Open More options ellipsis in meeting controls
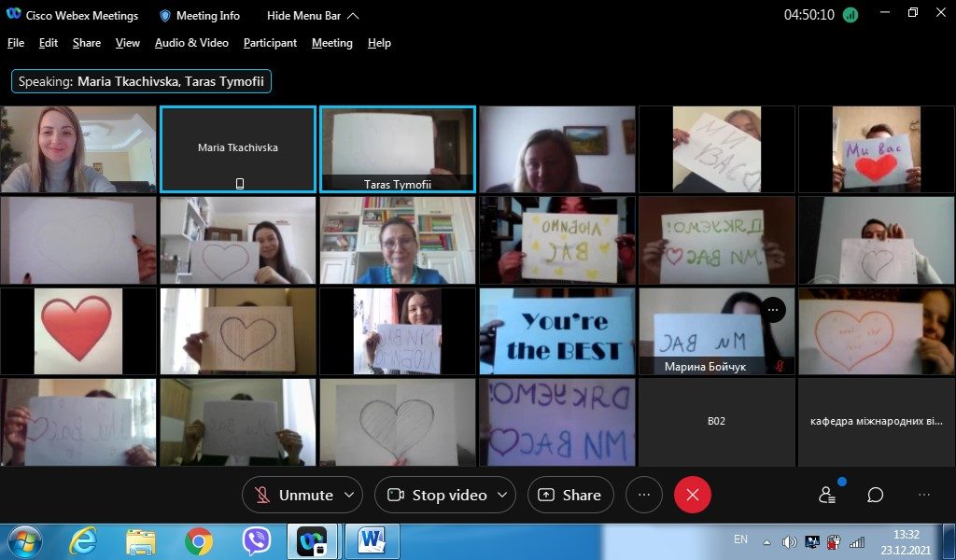The width and height of the screenshot is (956, 560). pos(643,495)
